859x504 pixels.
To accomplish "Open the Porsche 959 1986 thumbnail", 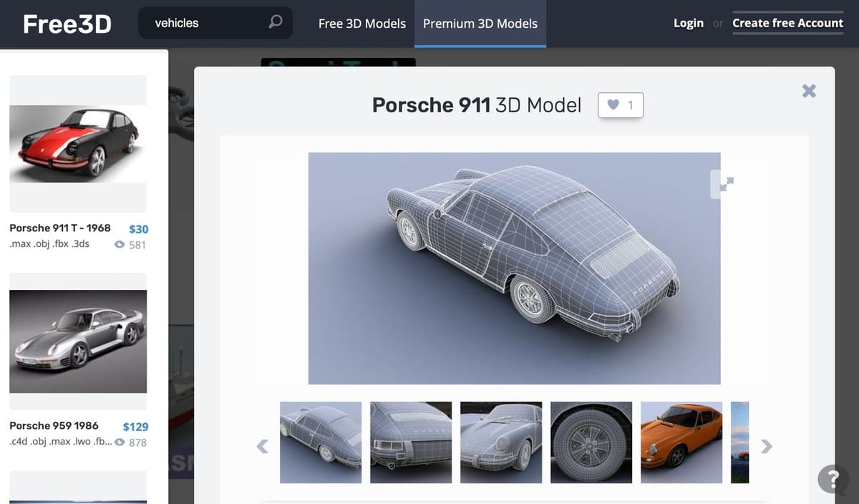I will click(78, 341).
